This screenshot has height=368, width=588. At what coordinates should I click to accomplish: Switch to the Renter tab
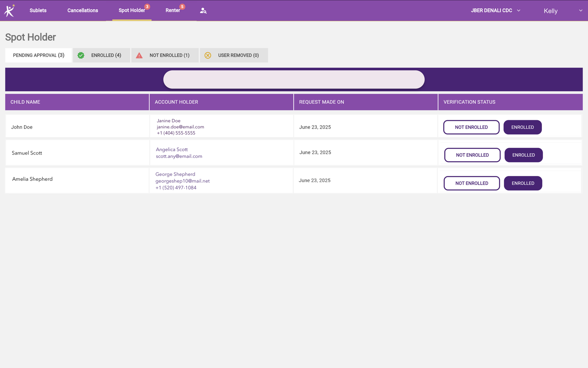pos(173,11)
